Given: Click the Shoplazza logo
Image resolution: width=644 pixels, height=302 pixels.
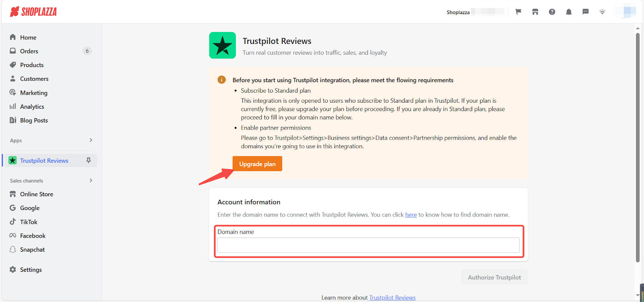Looking at the screenshot, I should [33, 12].
